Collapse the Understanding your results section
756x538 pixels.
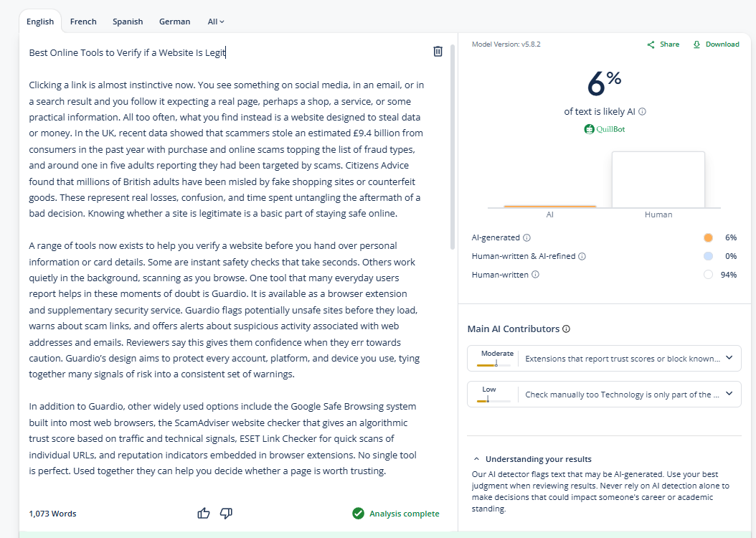pyautogui.click(x=476, y=459)
